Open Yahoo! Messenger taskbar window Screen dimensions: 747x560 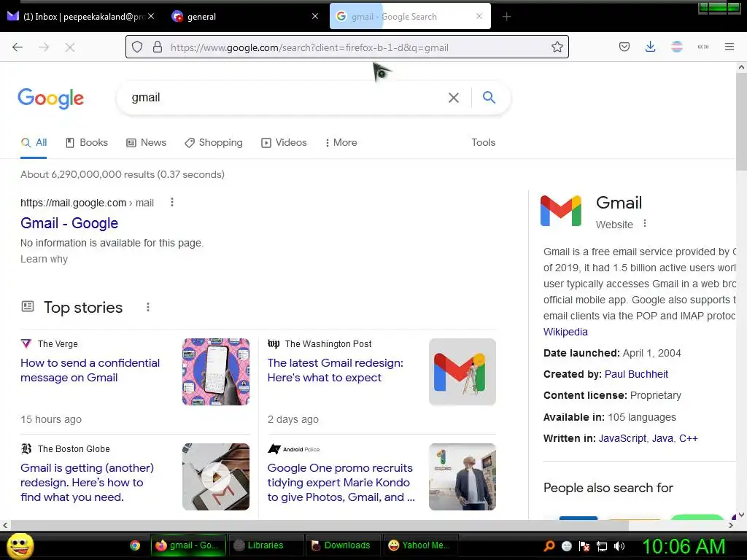pyautogui.click(x=420, y=545)
